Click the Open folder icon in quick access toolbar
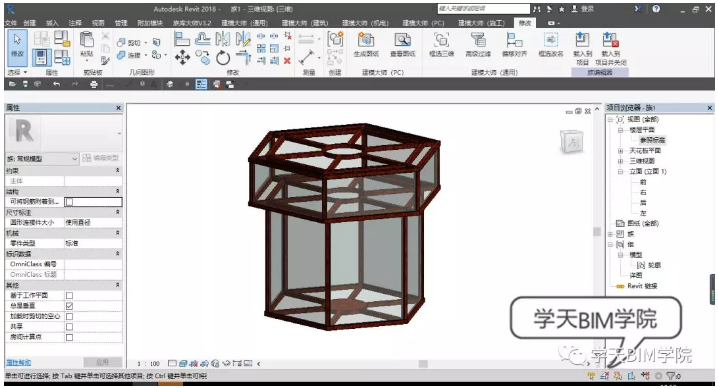Viewport: 718px width, 388px height. coord(12,84)
